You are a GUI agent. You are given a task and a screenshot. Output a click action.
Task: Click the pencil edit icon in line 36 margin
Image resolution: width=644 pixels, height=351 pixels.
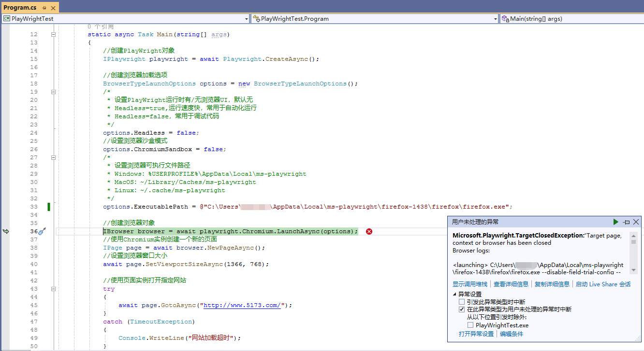point(41,232)
